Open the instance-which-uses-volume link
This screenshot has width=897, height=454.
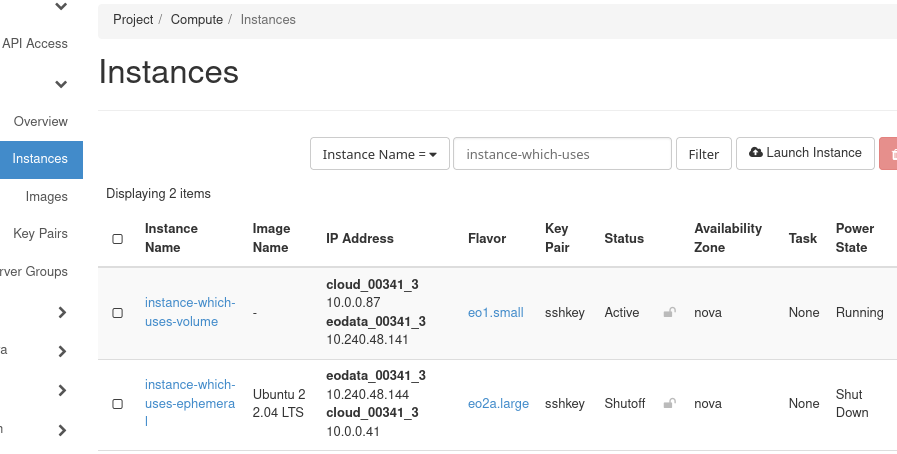[190, 312]
